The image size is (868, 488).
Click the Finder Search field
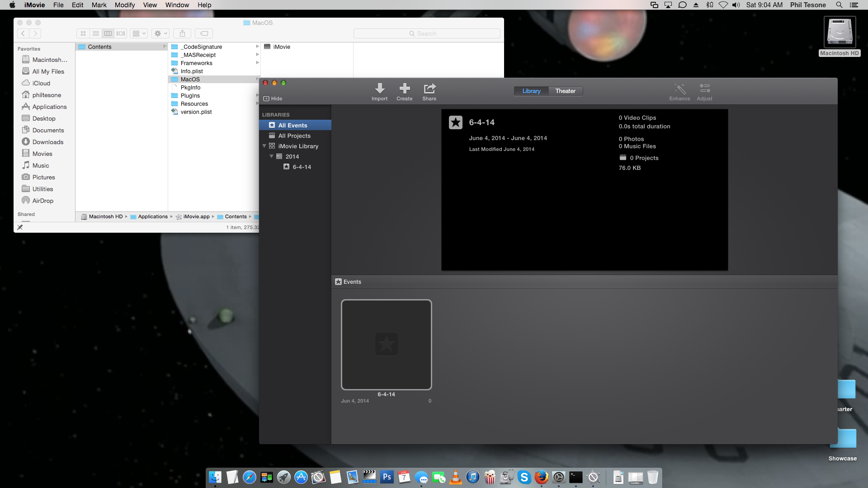[x=427, y=33]
